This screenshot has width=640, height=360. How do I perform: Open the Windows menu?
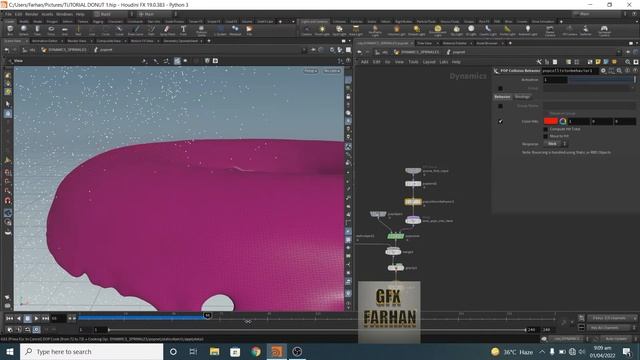click(x=64, y=14)
